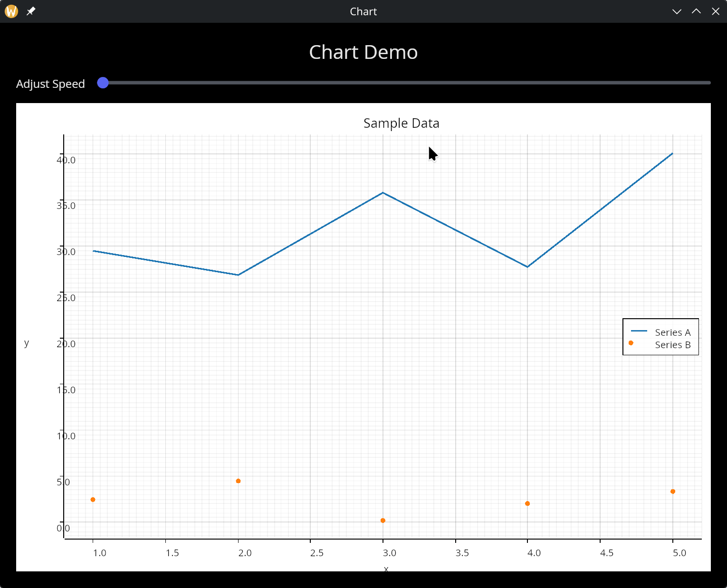Click the upward chevron in the title bar
Image resolution: width=727 pixels, height=588 pixels.
tap(697, 11)
